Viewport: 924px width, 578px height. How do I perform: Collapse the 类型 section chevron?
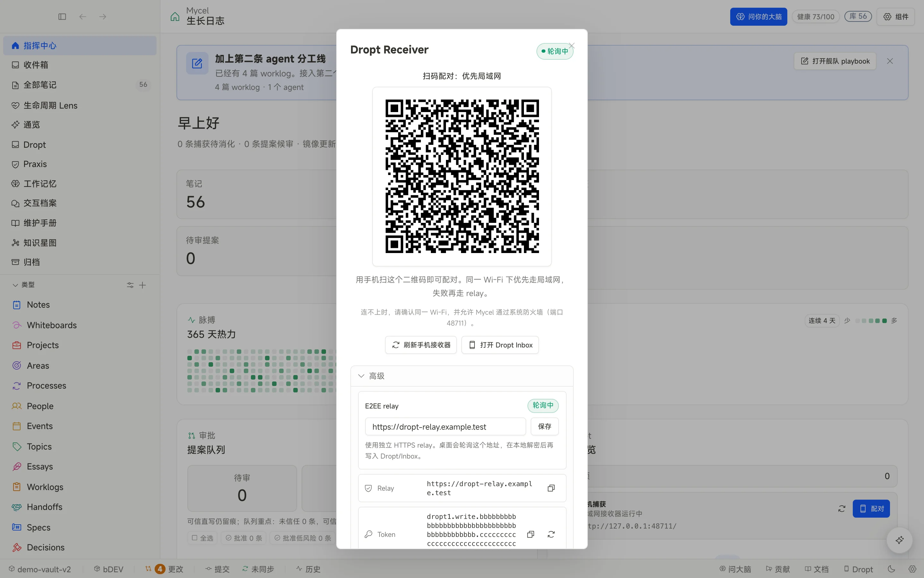pyautogui.click(x=15, y=285)
